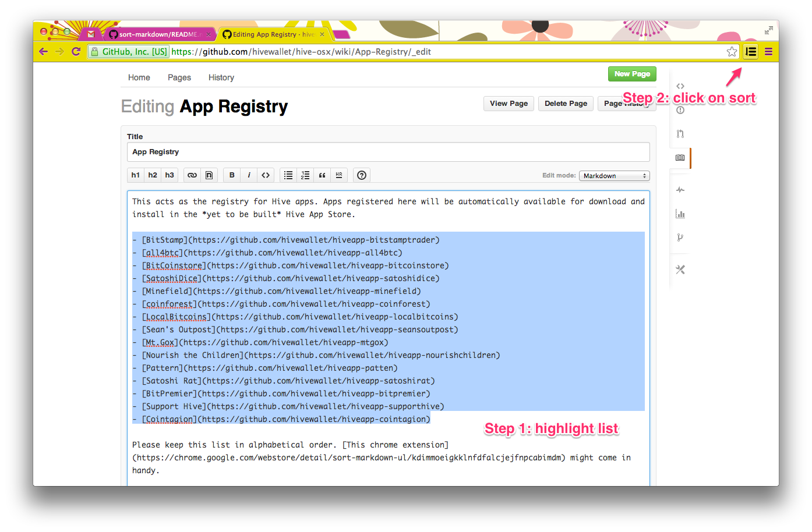This screenshot has height=532, width=812.
Task: Click the Sean's Outpost list line
Action: pyautogui.click(x=295, y=329)
